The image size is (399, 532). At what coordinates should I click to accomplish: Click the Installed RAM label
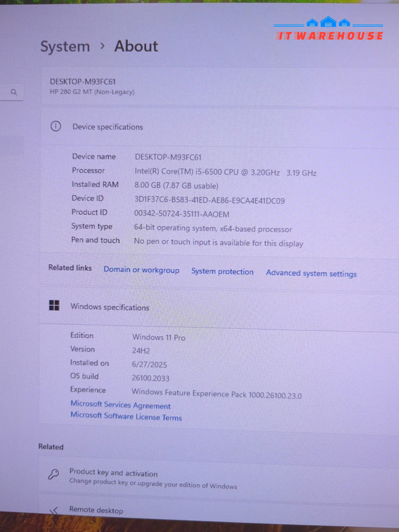(x=95, y=184)
